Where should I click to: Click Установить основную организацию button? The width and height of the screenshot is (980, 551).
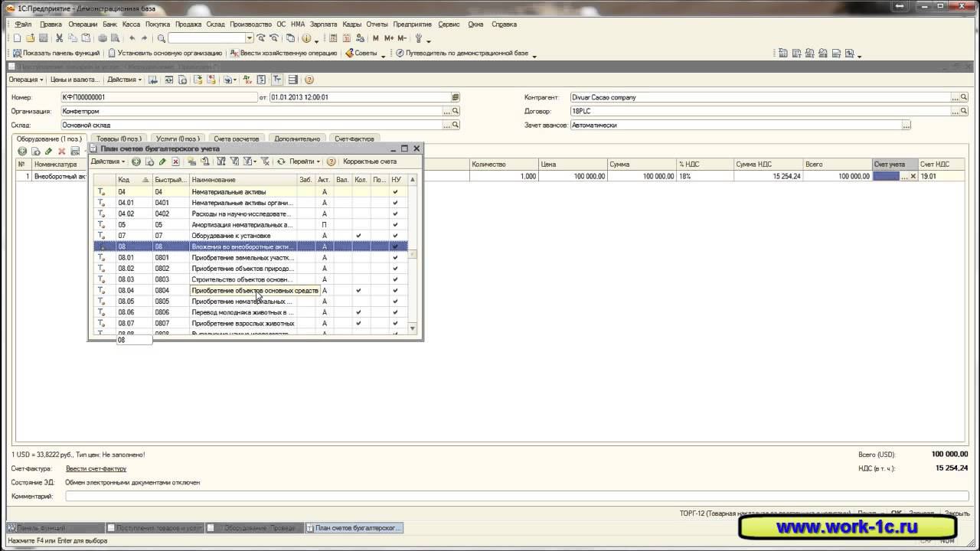165,54
